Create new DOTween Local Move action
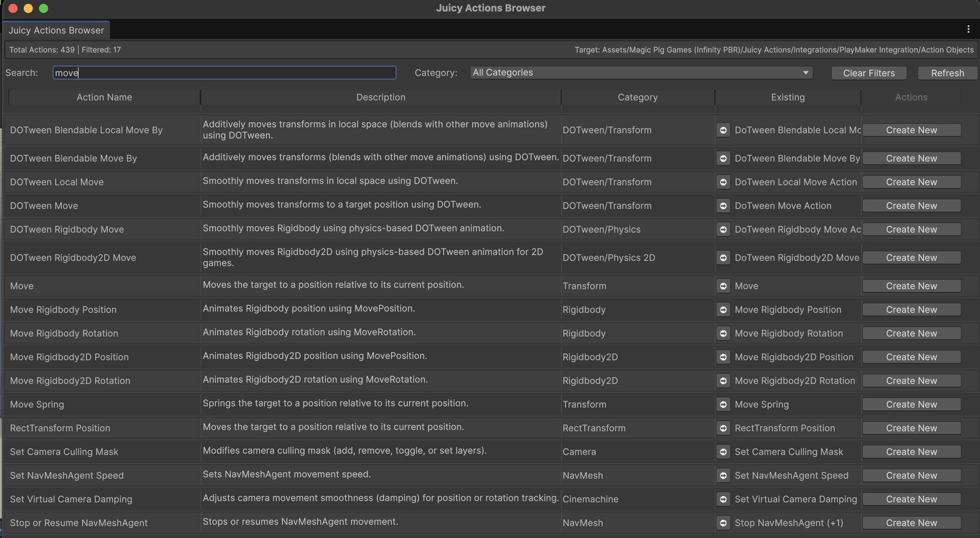Screen dimensions: 980x538 tap(911, 182)
